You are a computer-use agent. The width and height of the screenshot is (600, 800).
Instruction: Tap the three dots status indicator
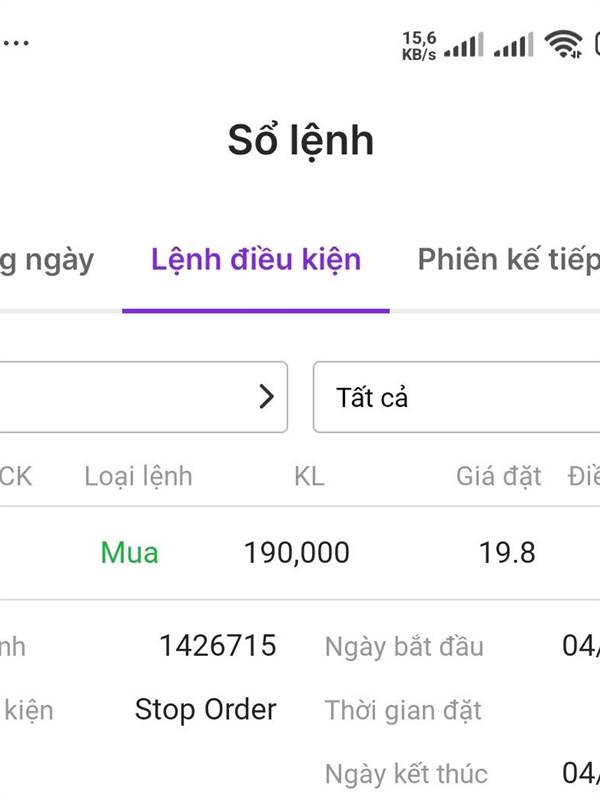(15, 43)
